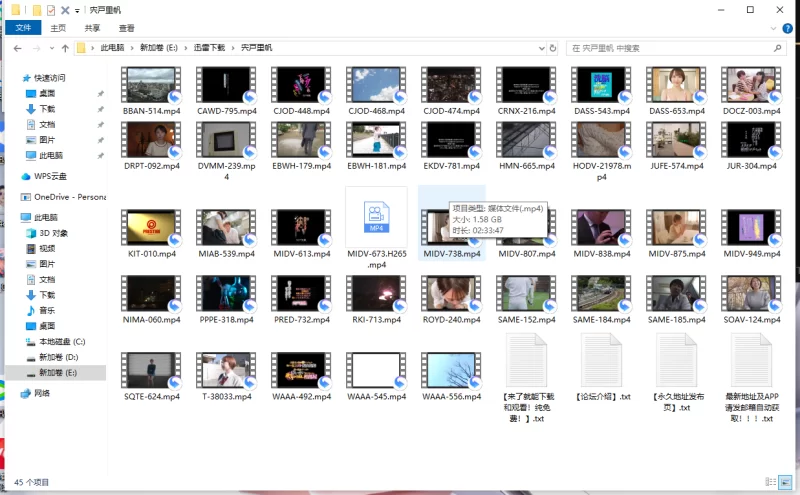Click the Up one level arrow
This screenshot has height=495, width=800.
[x=65, y=48]
